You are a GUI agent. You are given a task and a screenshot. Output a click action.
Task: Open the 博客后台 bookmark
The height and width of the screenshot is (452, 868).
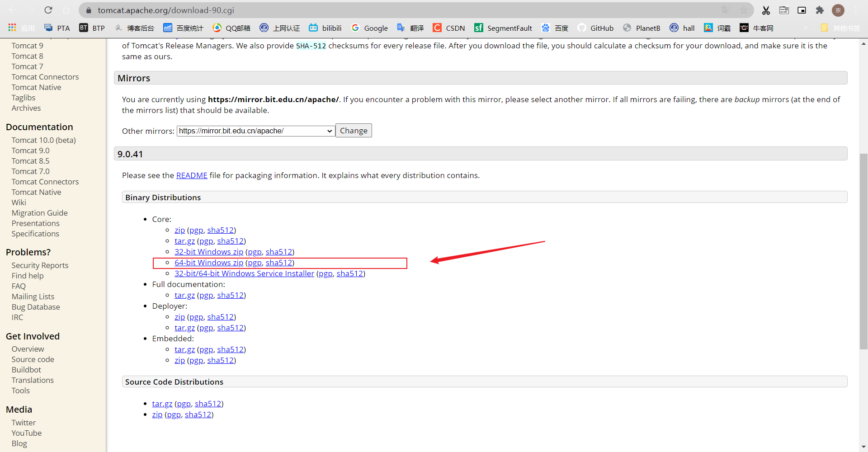134,28
